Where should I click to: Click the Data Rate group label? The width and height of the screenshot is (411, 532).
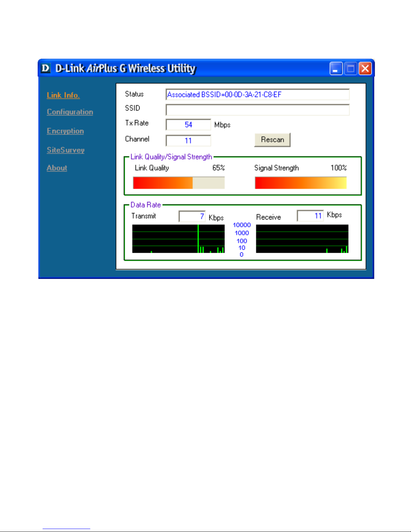click(x=146, y=205)
